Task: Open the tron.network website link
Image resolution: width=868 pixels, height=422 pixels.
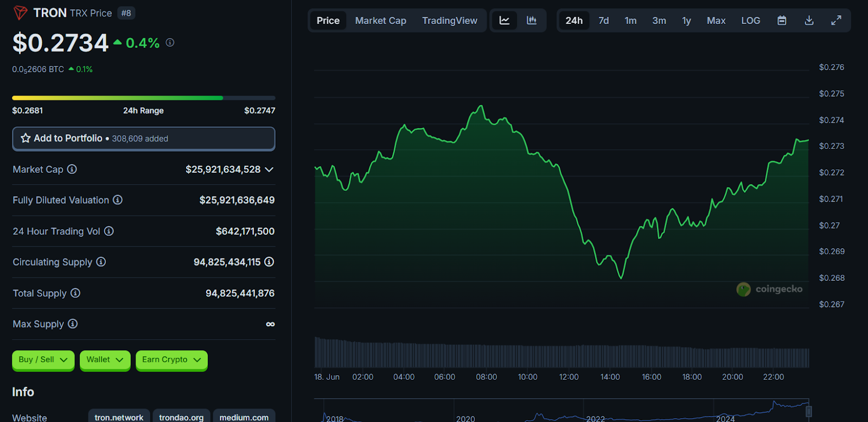Action: coord(119,417)
